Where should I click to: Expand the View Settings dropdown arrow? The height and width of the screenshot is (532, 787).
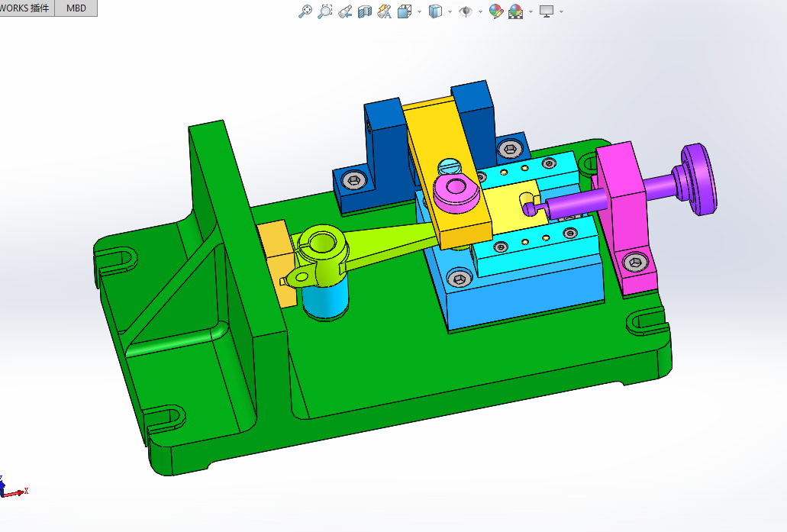coord(561,11)
